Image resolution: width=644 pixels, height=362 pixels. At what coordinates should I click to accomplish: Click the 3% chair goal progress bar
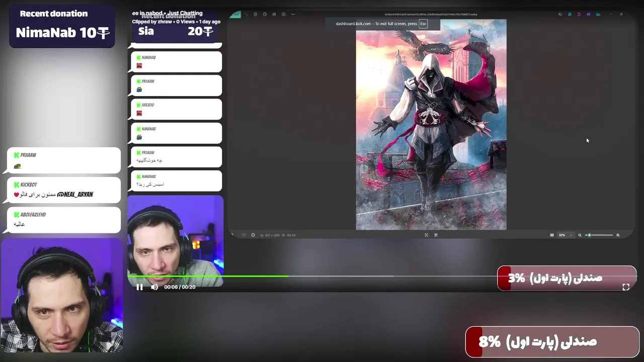tap(567, 278)
